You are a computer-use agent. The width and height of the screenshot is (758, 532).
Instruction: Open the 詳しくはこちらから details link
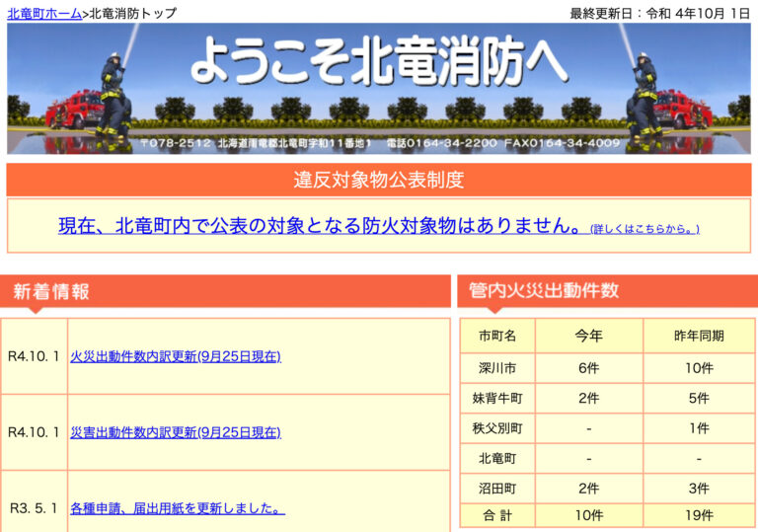[644, 229]
